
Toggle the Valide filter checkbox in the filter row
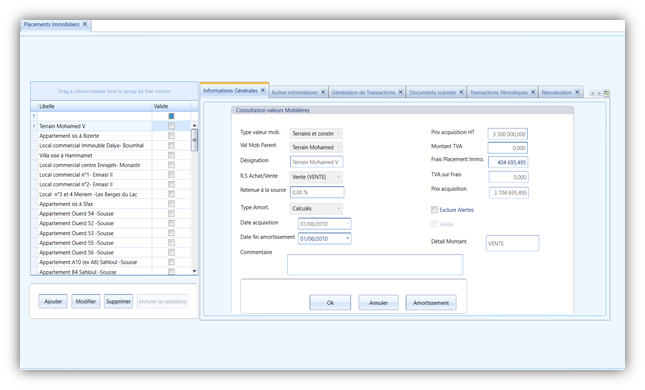pyautogui.click(x=171, y=116)
